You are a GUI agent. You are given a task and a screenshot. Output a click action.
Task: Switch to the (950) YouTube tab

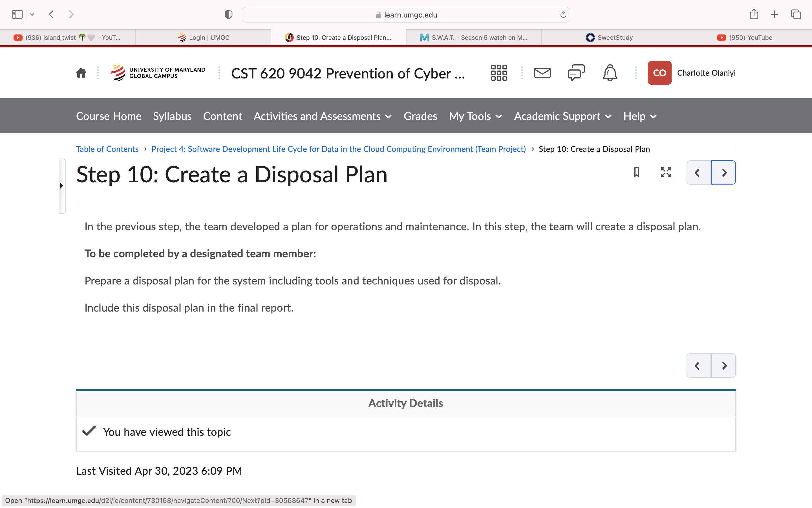click(744, 38)
